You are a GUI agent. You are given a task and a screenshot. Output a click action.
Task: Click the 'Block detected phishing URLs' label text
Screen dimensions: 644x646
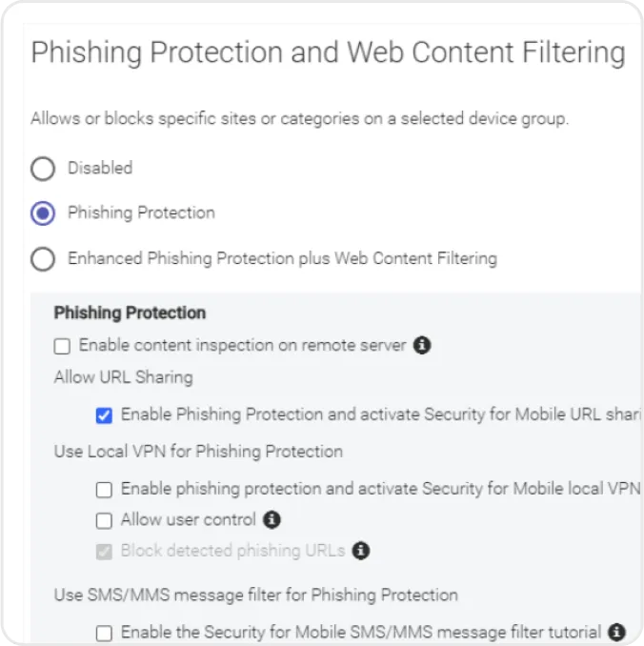pos(232,551)
